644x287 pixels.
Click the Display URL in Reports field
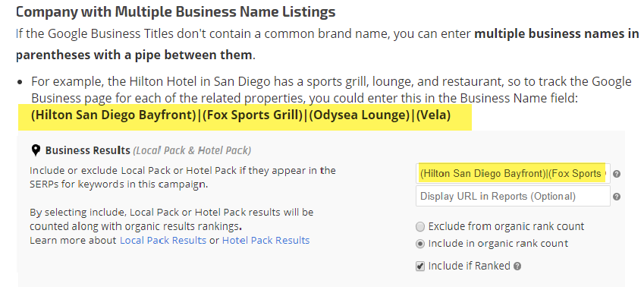point(513,196)
